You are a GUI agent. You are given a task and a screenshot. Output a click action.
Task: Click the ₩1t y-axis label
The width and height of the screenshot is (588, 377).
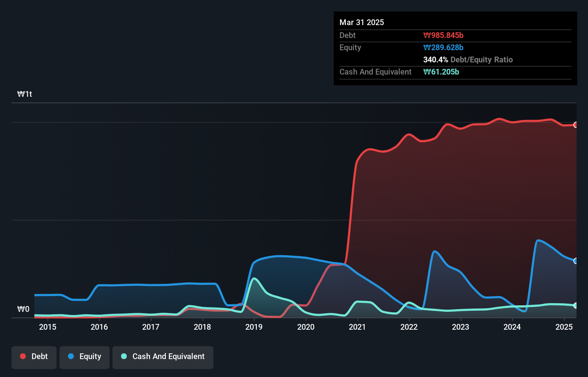point(25,94)
